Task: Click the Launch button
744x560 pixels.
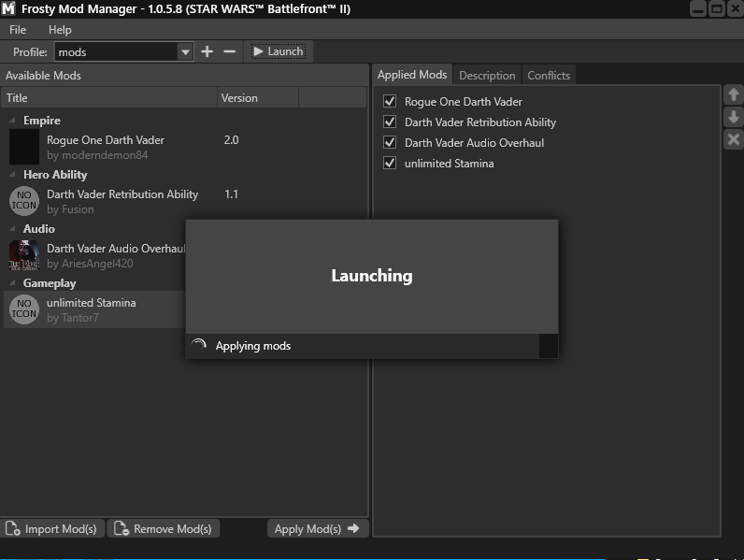Action: click(x=279, y=51)
